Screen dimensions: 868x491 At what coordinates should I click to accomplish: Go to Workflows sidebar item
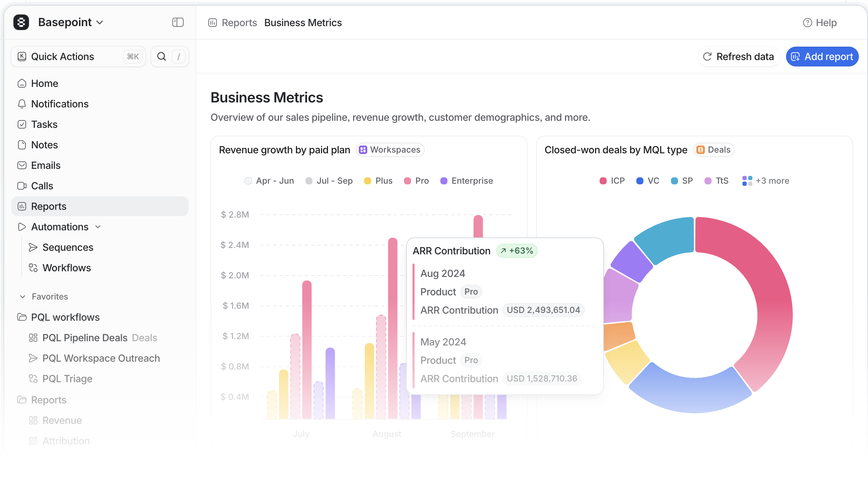click(66, 268)
